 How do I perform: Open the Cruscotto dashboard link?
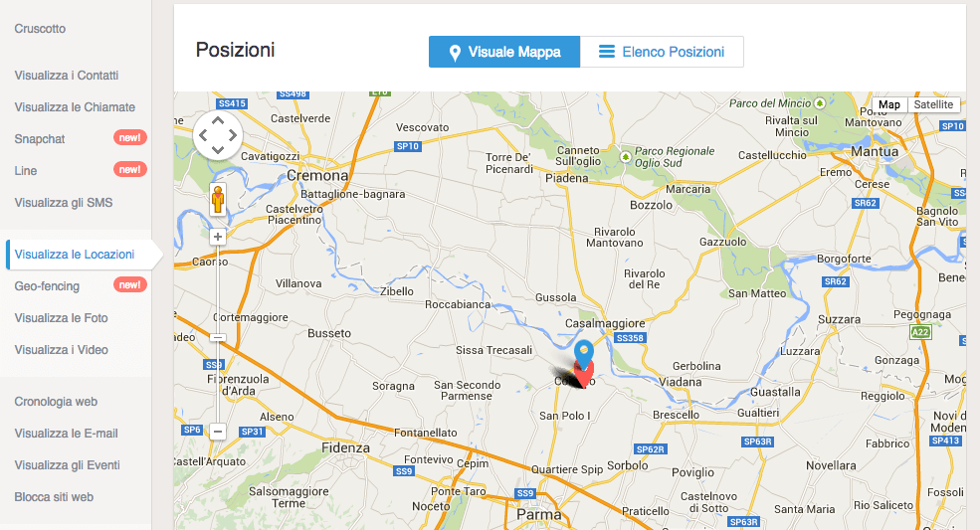pyautogui.click(x=40, y=29)
